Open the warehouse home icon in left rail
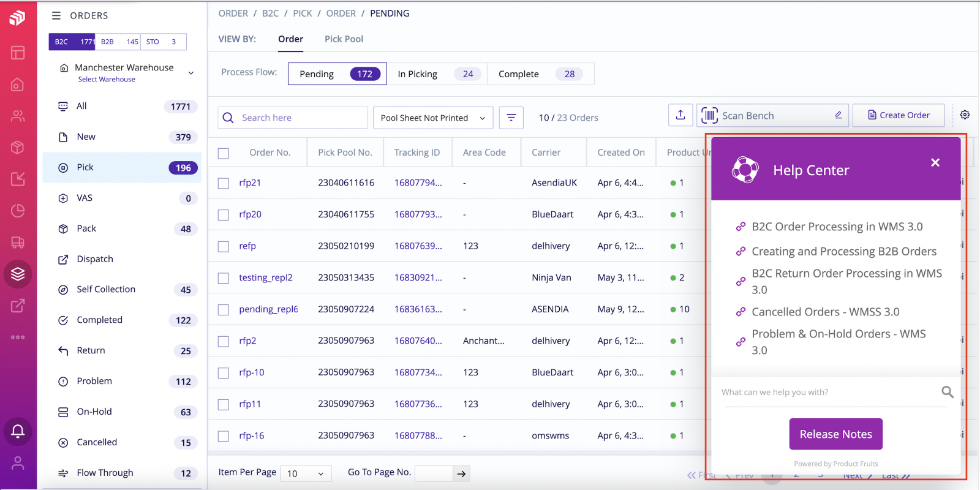This screenshot has width=980, height=490. (18, 85)
